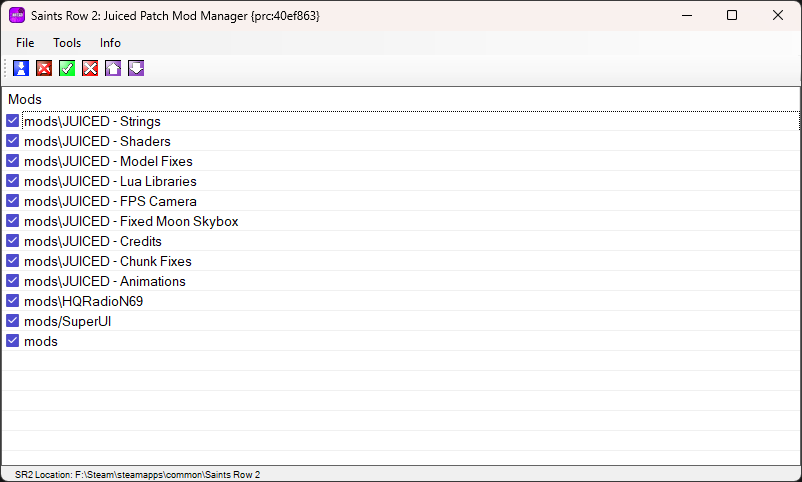
Task: Toggle the JUICED - Model Fixes checkbox
Action: click(13, 161)
